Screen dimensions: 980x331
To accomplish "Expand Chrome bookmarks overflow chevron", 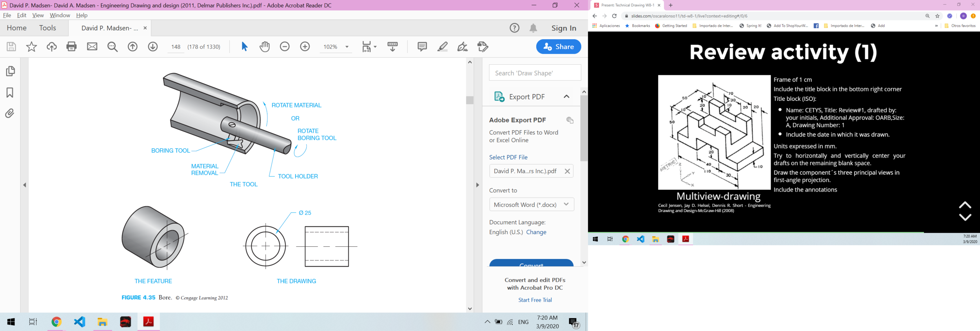I will 936,26.
